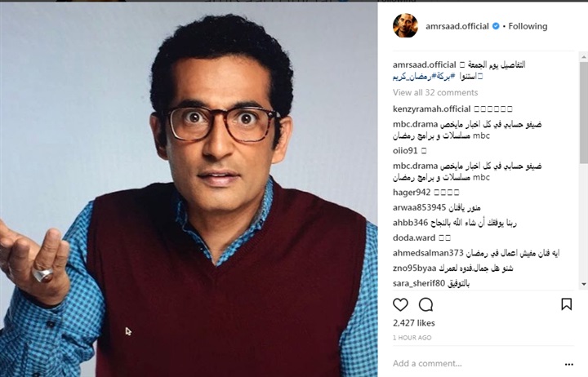The height and width of the screenshot is (377, 588).
Task: Click the amrsaad.official profile avatar
Action: click(405, 26)
